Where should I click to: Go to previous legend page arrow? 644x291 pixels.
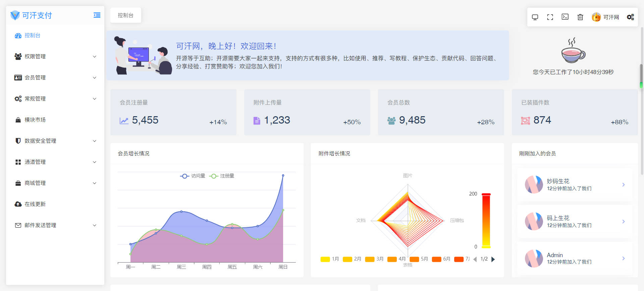(x=475, y=259)
